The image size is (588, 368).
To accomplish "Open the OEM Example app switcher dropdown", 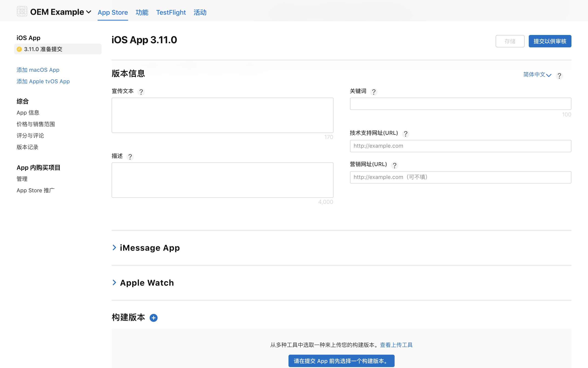I will tap(60, 12).
